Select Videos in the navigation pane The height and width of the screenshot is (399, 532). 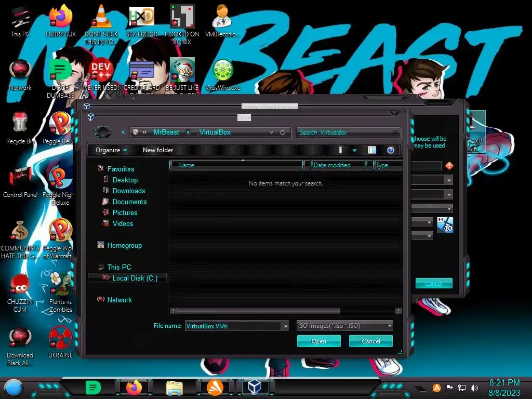click(x=123, y=223)
